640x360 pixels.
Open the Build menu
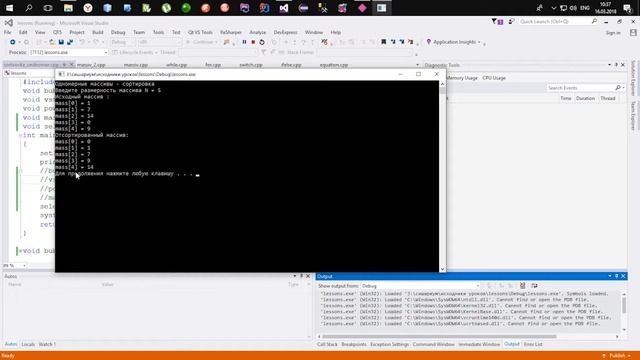coord(98,32)
